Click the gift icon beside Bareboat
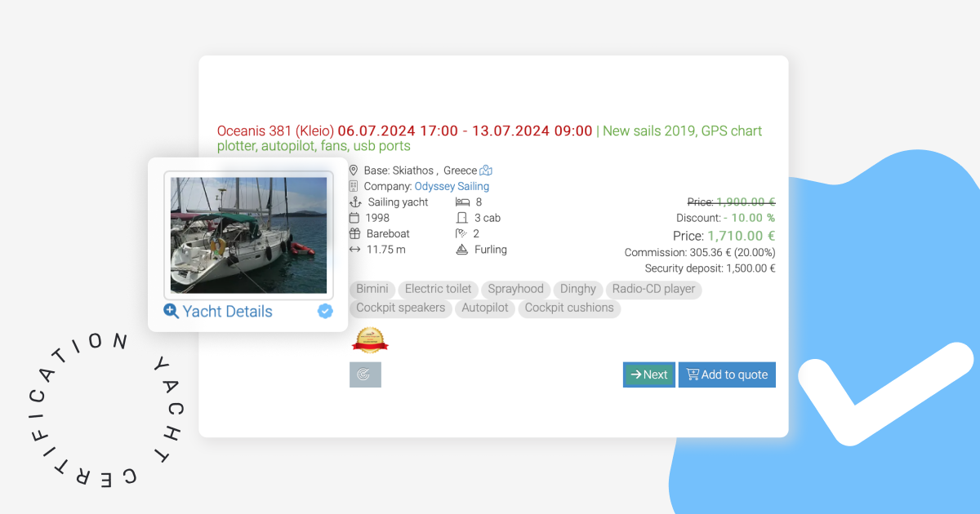 click(x=354, y=233)
